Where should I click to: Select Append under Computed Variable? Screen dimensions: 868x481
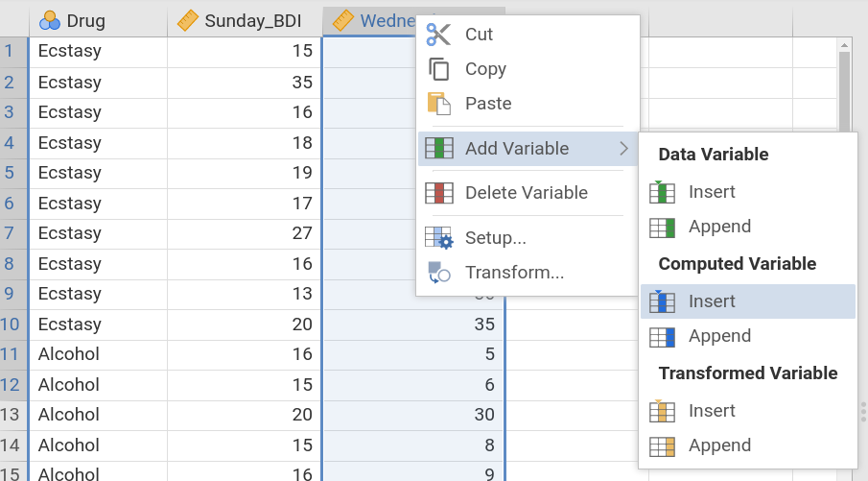point(748,336)
